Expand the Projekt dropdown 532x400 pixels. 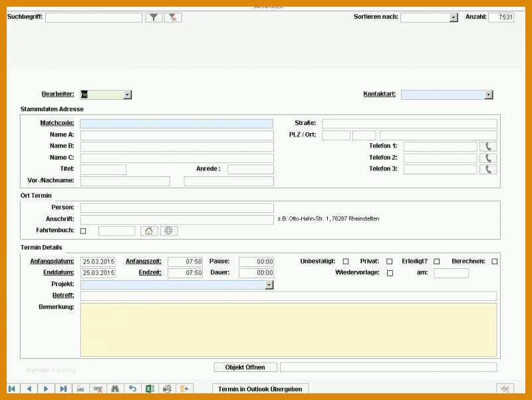[x=269, y=285]
